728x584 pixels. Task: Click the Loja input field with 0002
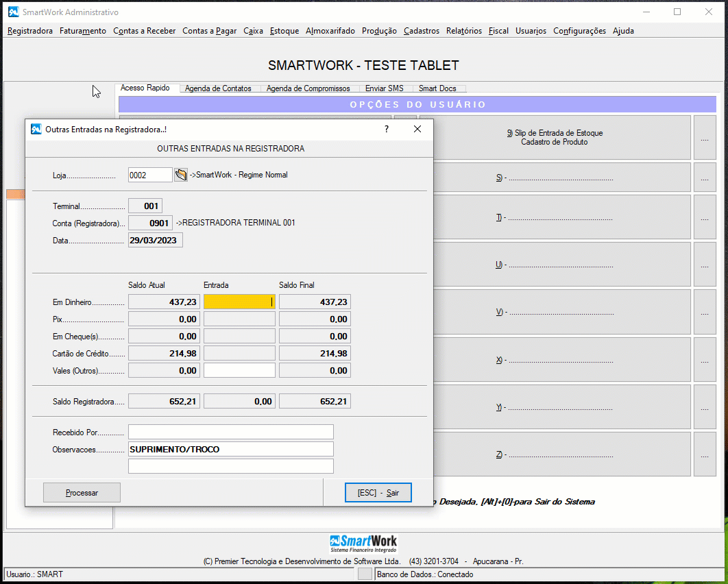click(150, 175)
